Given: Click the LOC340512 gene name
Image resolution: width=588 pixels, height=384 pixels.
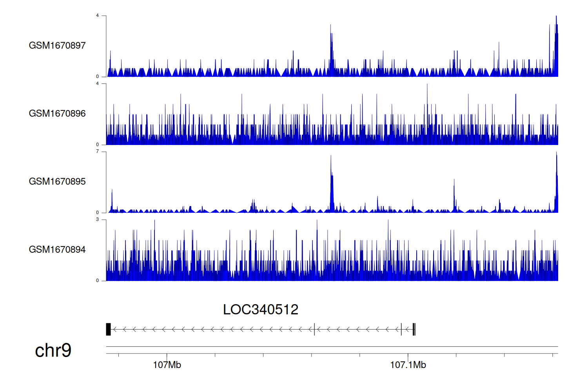Looking at the screenshot, I should [x=261, y=310].
